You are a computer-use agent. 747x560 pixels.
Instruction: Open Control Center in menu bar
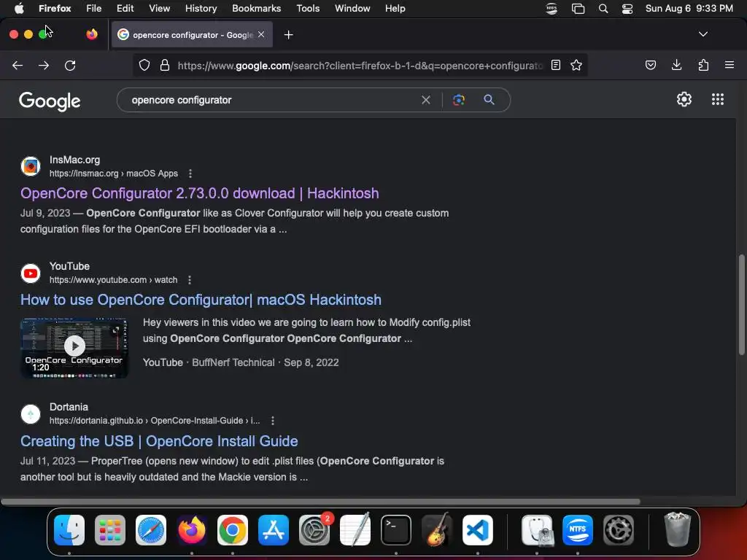tap(627, 9)
